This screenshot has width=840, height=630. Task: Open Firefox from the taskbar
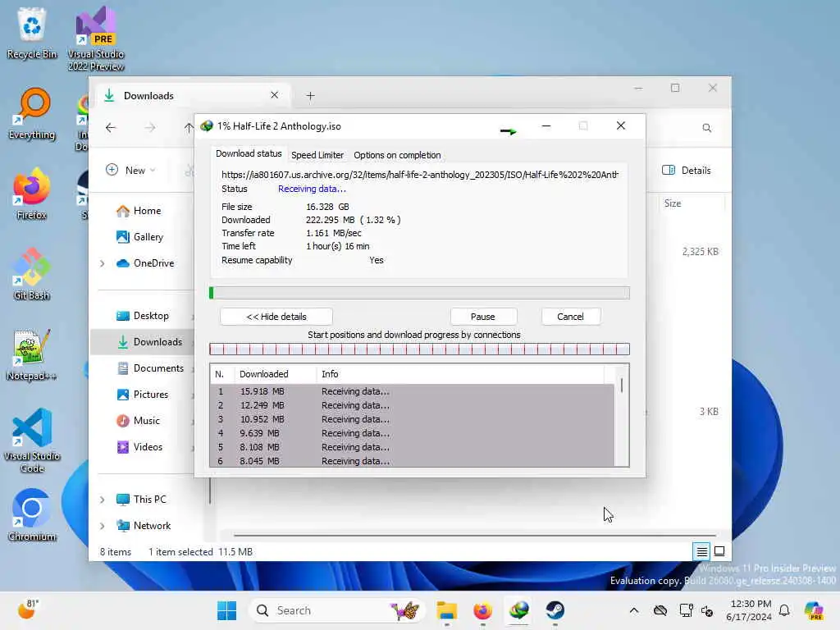pos(482,610)
